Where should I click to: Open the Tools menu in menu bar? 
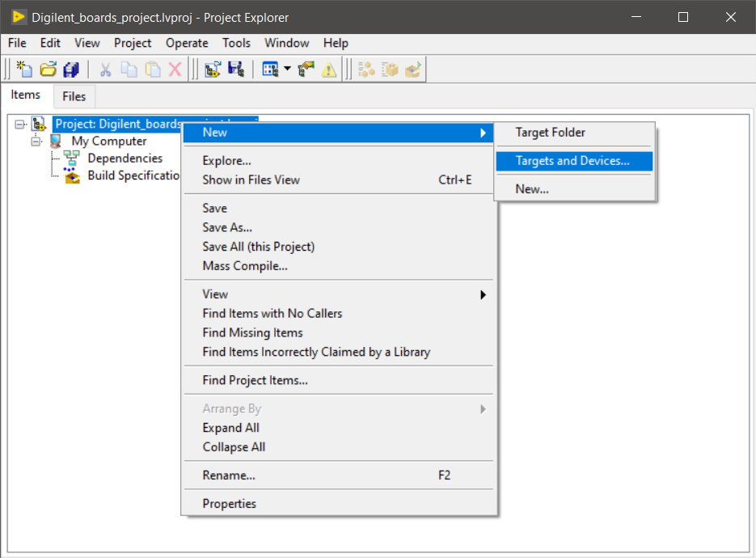click(x=236, y=44)
